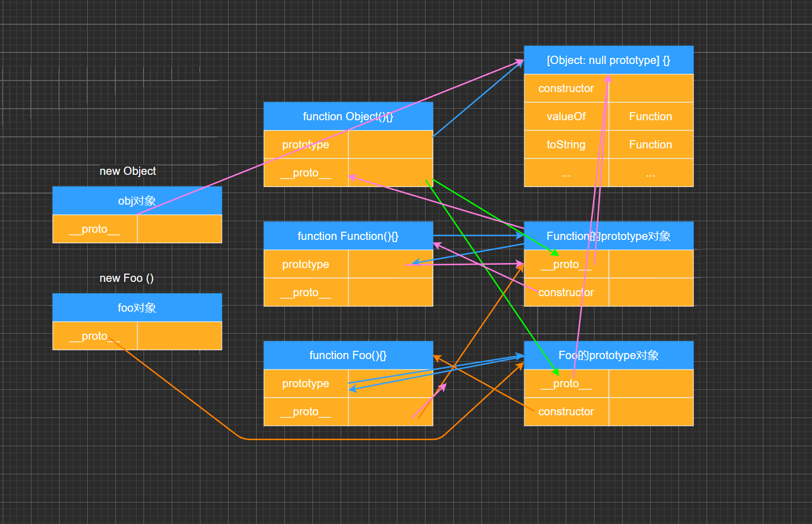Select the "[Object: null prototype] {}" header
This screenshot has height=524, width=812.
click(608, 60)
